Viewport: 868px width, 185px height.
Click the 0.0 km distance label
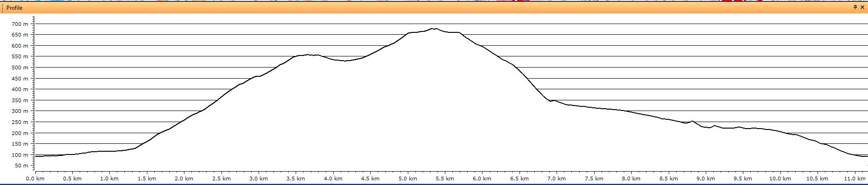pyautogui.click(x=35, y=179)
